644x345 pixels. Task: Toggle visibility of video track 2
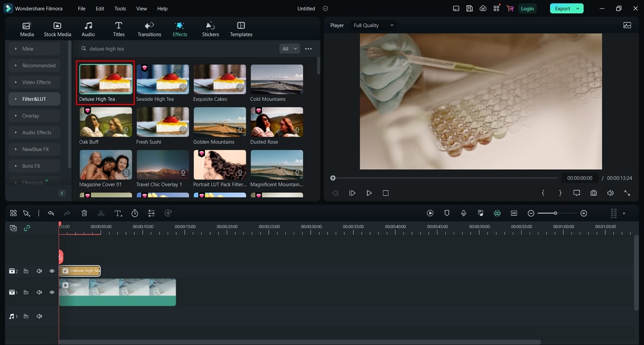click(x=52, y=271)
